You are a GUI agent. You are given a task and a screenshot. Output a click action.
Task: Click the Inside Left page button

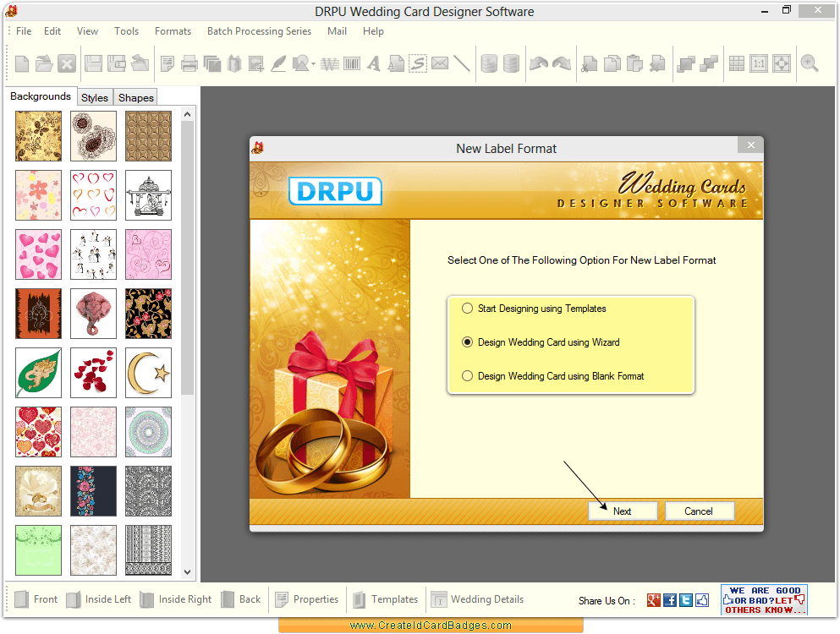[99, 599]
